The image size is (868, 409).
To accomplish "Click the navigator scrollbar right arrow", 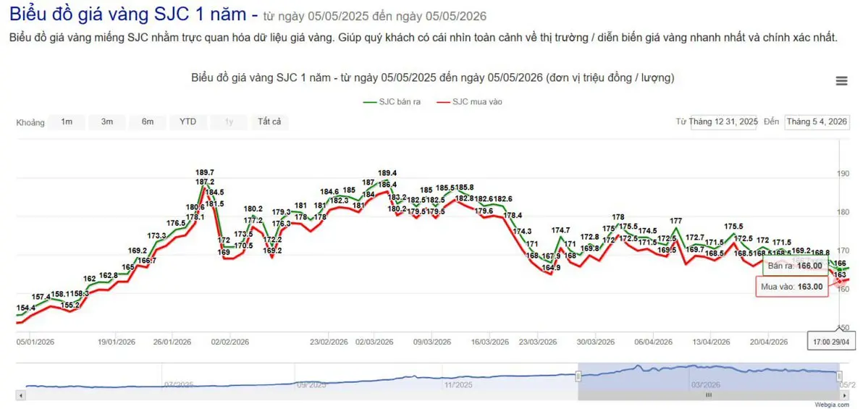I will tap(843, 396).
